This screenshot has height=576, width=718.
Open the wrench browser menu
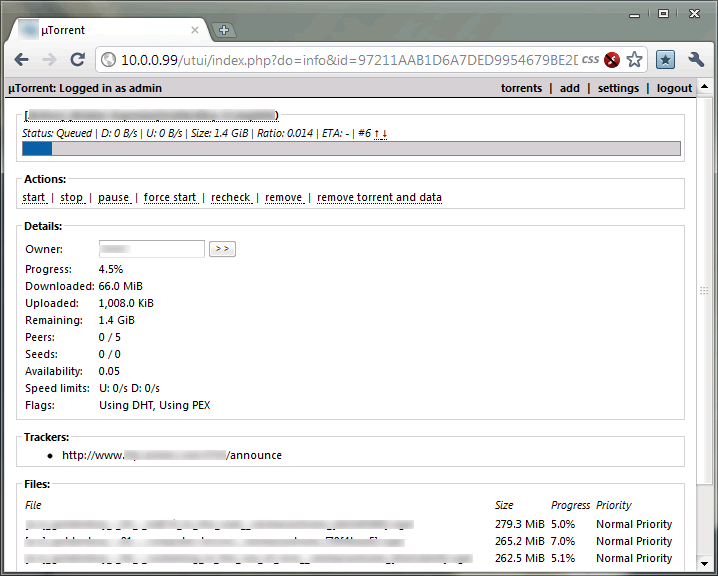696,60
